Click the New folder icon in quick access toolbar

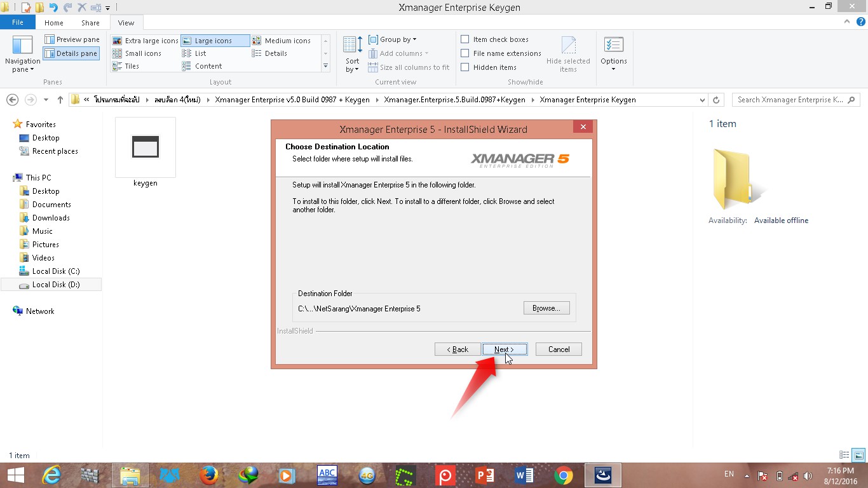point(39,8)
